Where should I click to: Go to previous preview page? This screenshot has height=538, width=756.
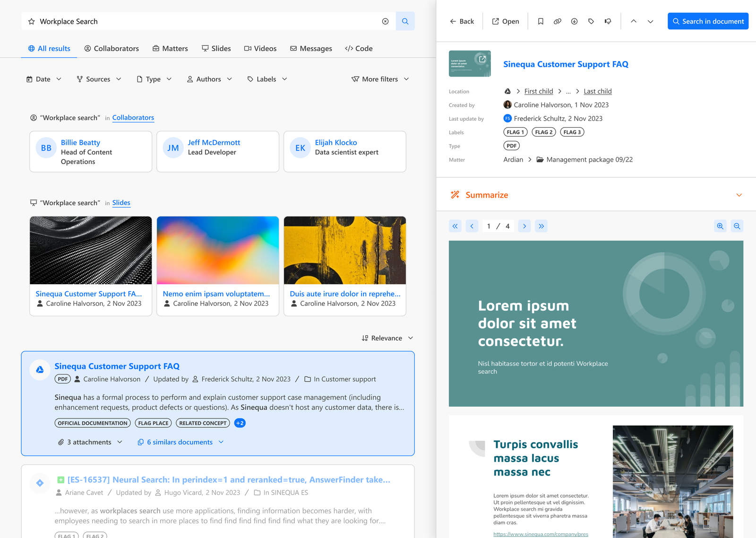[472, 226]
